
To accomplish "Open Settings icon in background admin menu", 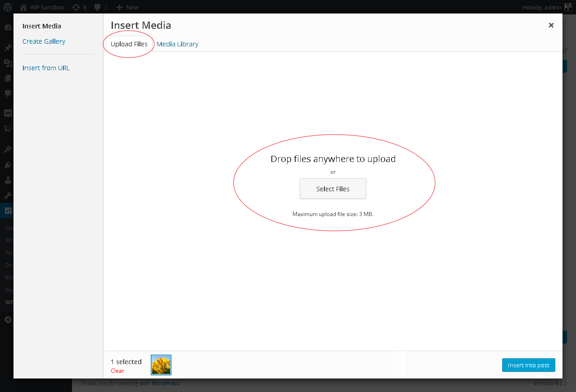I will click(8, 211).
